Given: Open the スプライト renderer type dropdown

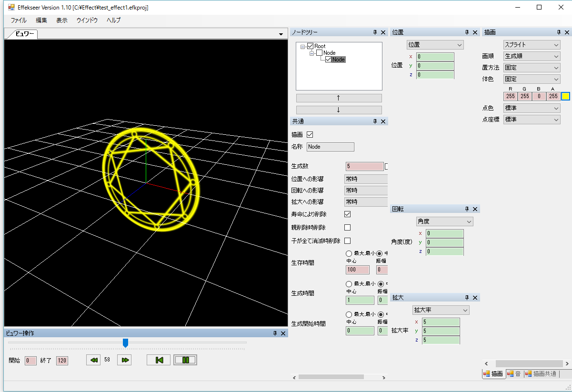Looking at the screenshot, I should coord(532,44).
